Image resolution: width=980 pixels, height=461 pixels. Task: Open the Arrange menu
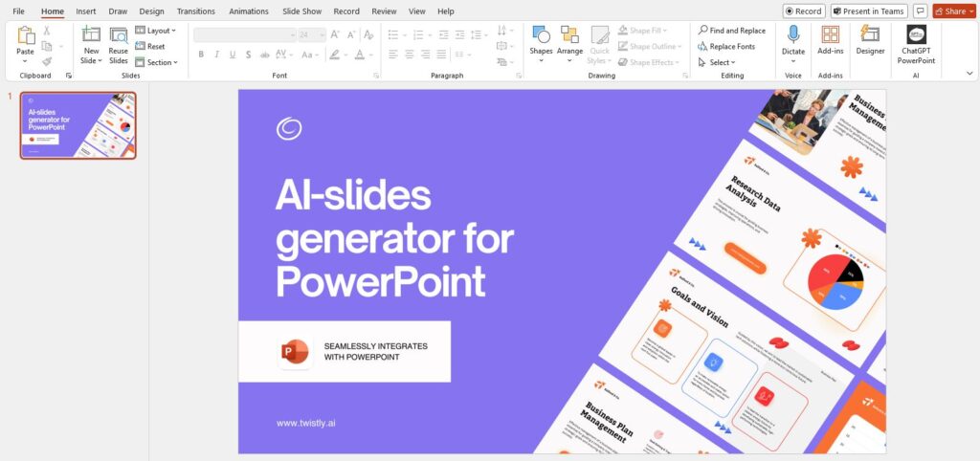point(569,44)
